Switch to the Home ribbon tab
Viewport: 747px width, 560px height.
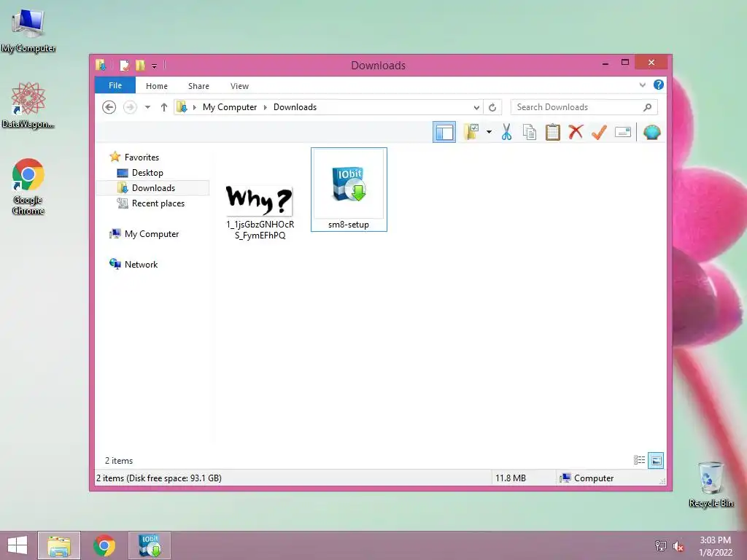click(x=157, y=86)
